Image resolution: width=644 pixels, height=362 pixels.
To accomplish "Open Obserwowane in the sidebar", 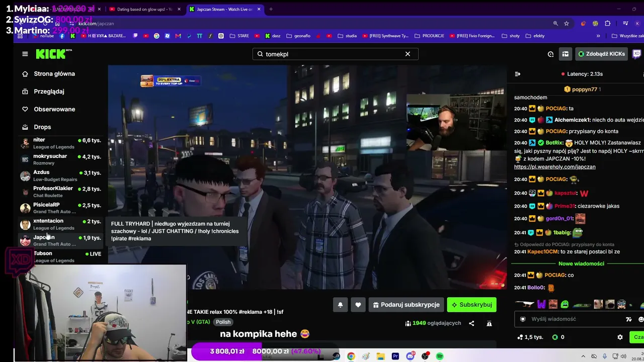I will click(x=54, y=109).
